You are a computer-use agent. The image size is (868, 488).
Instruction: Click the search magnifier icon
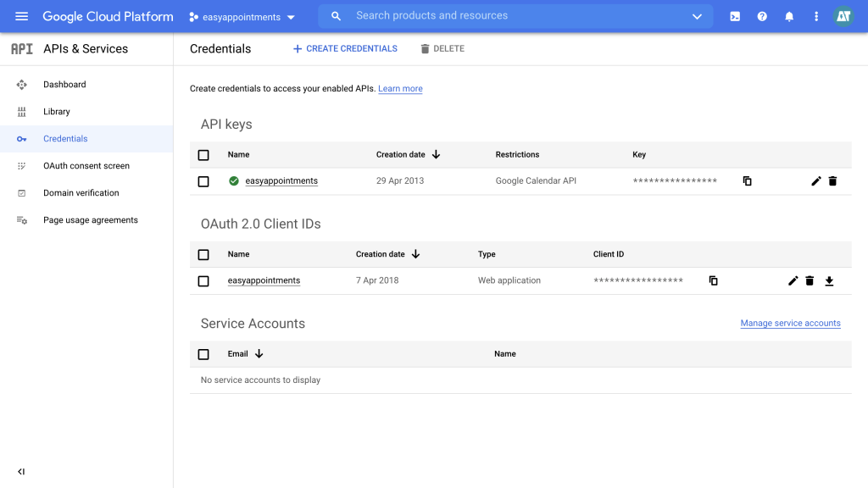click(x=336, y=17)
